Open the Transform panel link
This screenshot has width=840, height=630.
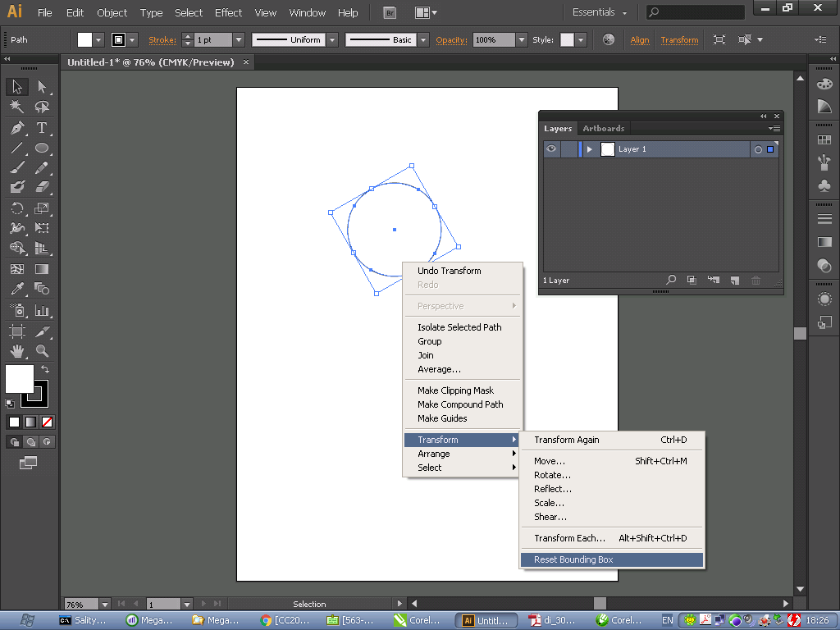(679, 39)
